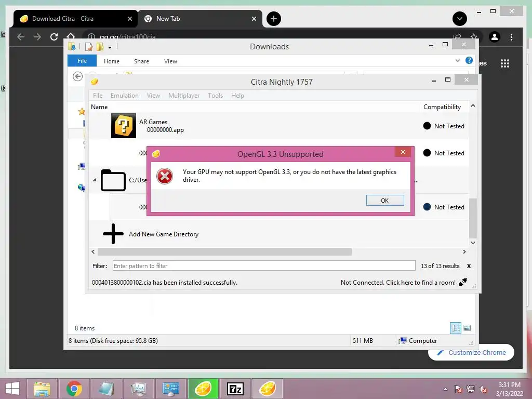Click the plus icon to add directory
Viewport: 532px width, 399px height.
[113, 234]
